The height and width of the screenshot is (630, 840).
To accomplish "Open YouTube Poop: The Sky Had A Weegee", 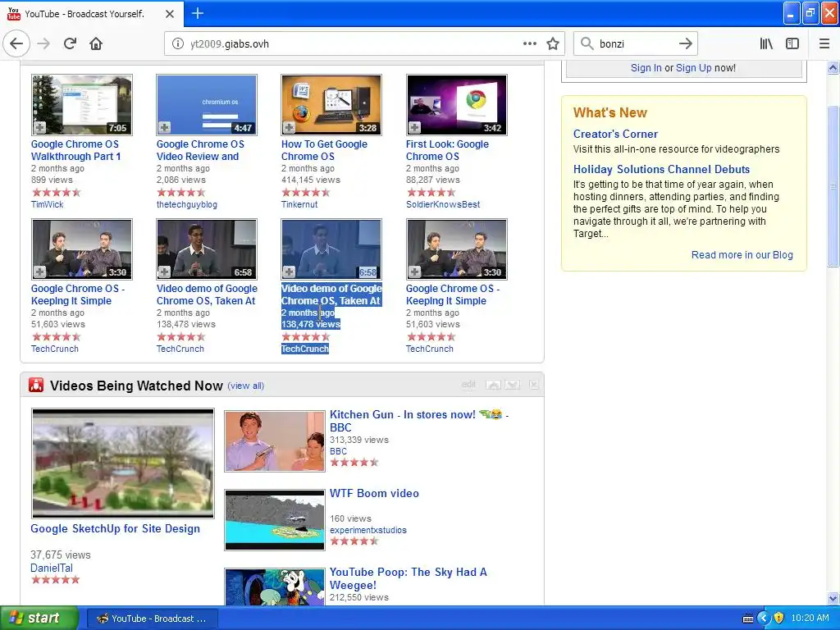I will (409, 578).
